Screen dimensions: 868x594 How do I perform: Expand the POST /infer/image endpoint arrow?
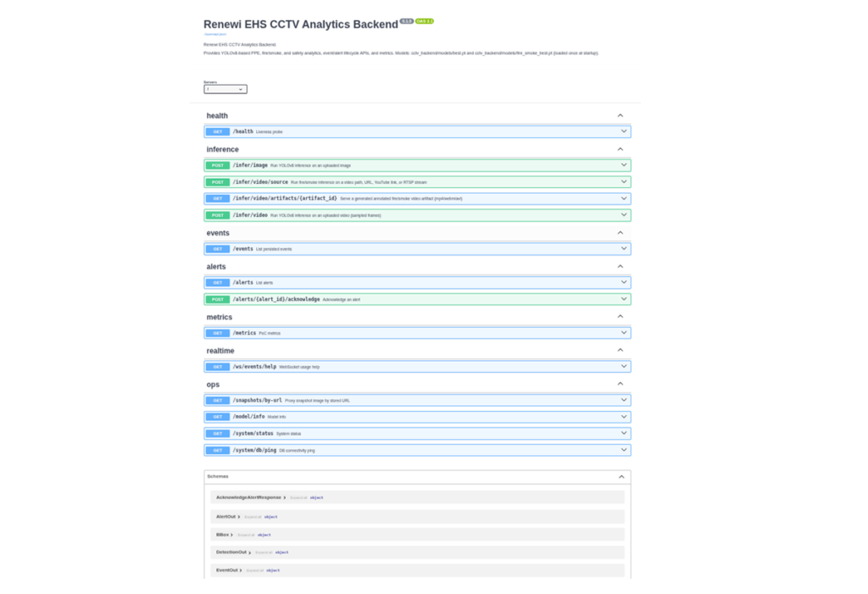click(623, 165)
